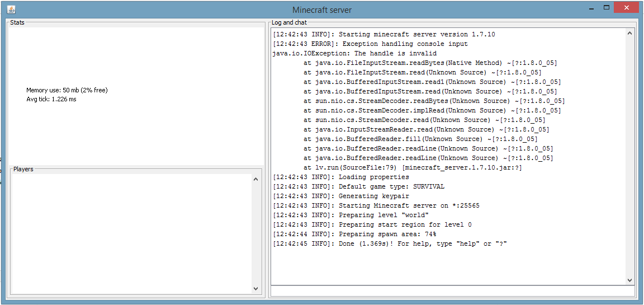The image size is (644, 305).
Task: Click the 'Done (1.369s)!' log line
Action: 389,244
